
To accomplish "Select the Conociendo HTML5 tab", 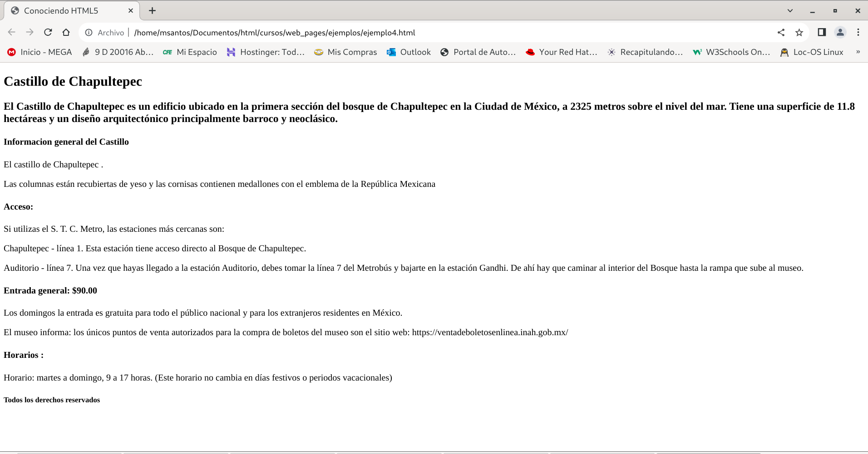I will pyautogui.click(x=61, y=10).
